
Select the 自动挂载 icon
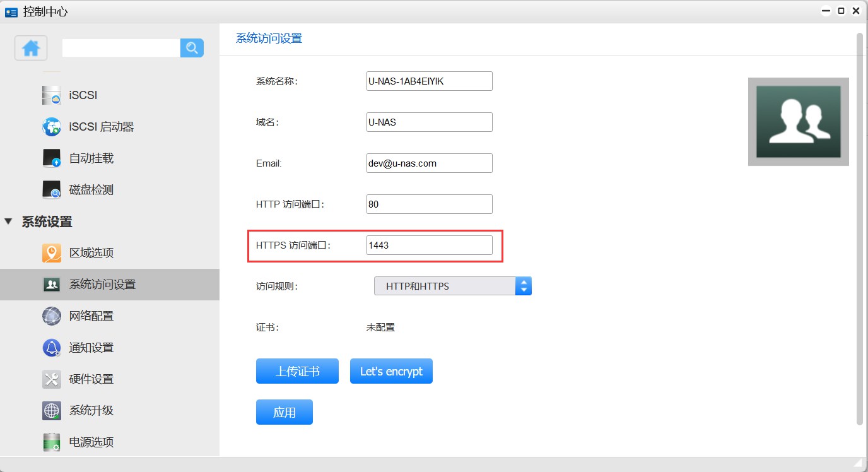52,158
